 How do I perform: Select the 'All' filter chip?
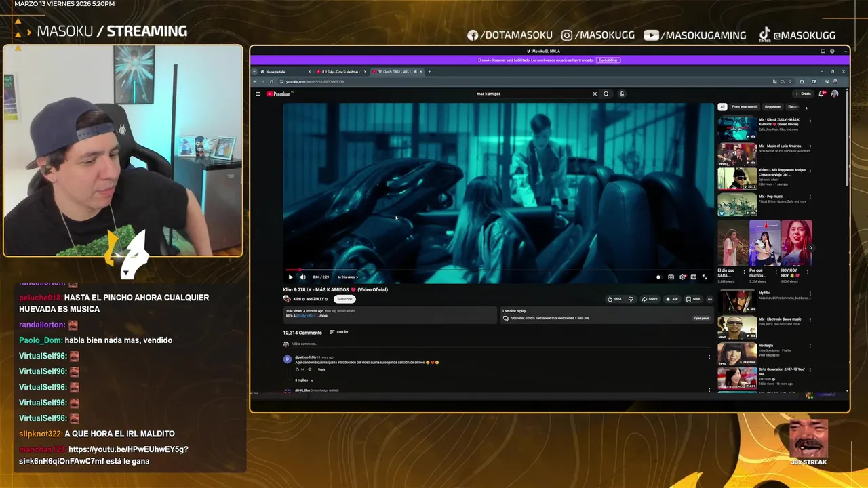pyautogui.click(x=723, y=107)
